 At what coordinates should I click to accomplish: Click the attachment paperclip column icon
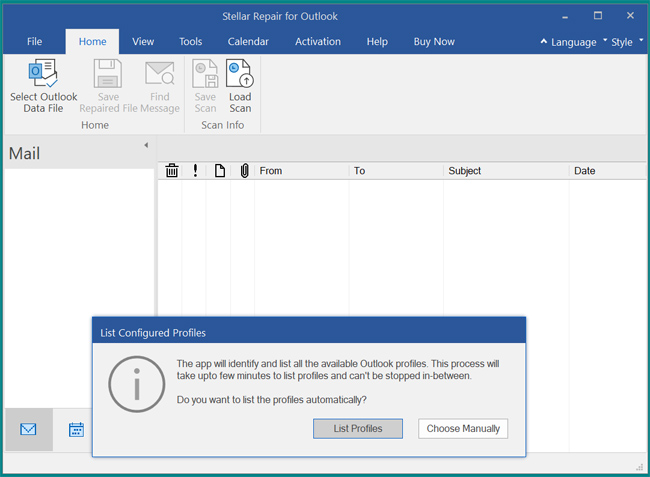click(245, 170)
